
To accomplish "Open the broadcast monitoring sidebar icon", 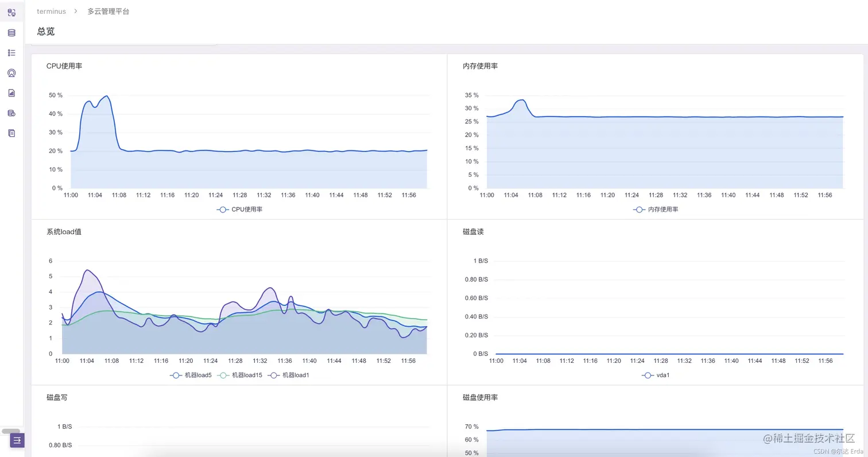I will coord(11,73).
